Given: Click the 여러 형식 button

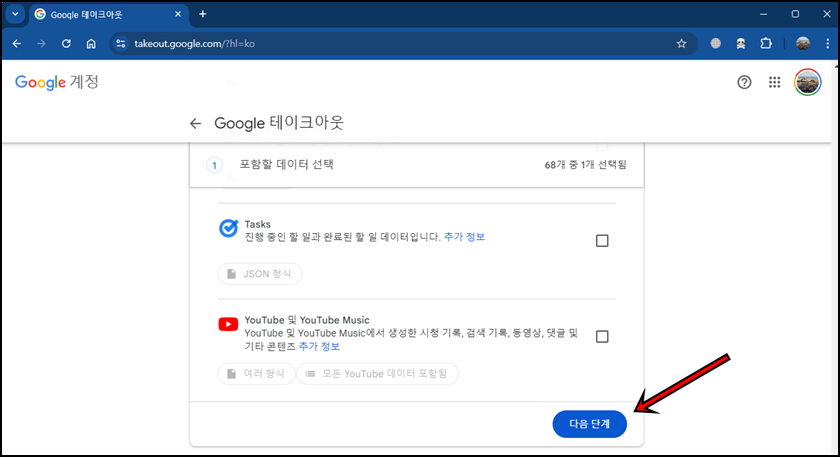Looking at the screenshot, I should (256, 373).
